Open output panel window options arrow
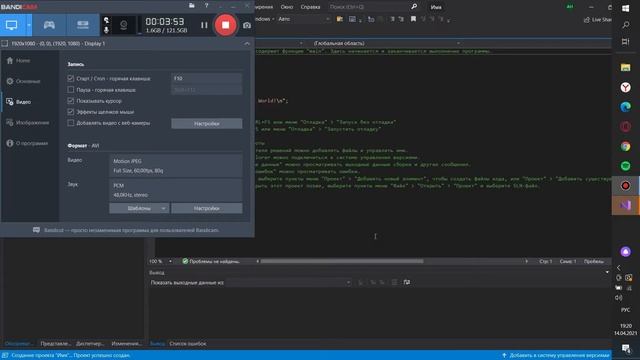 (607, 272)
